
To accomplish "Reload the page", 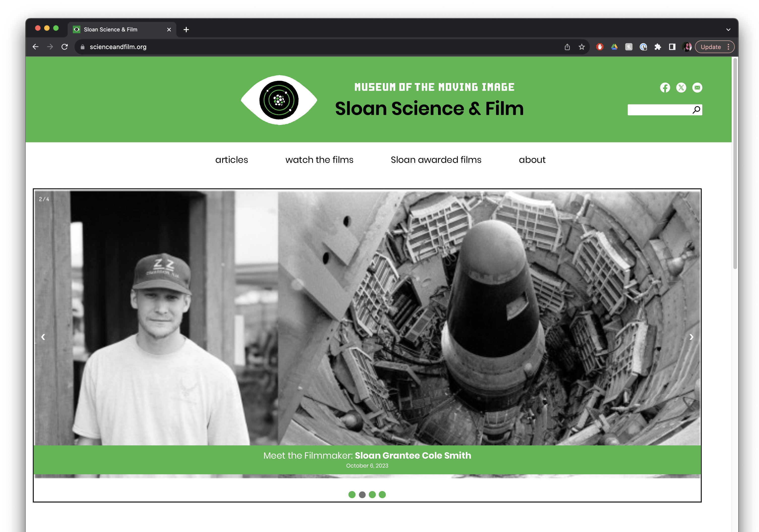I will coord(65,47).
